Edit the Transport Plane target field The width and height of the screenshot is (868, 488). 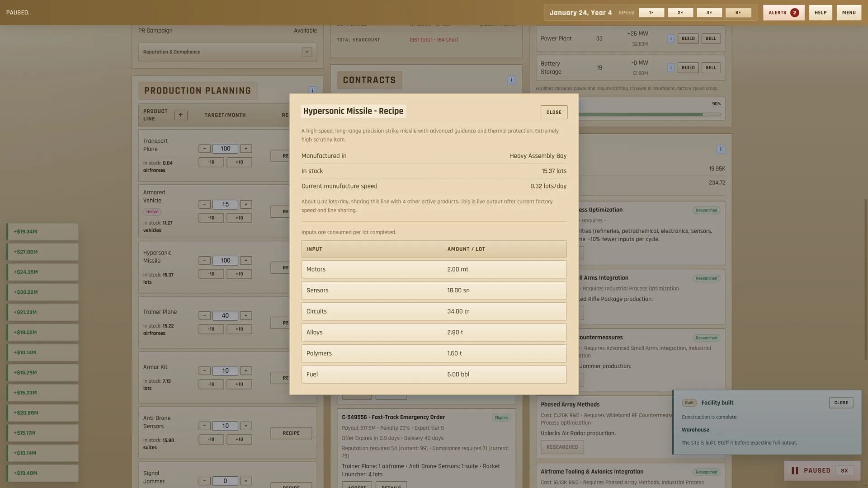[x=225, y=149]
